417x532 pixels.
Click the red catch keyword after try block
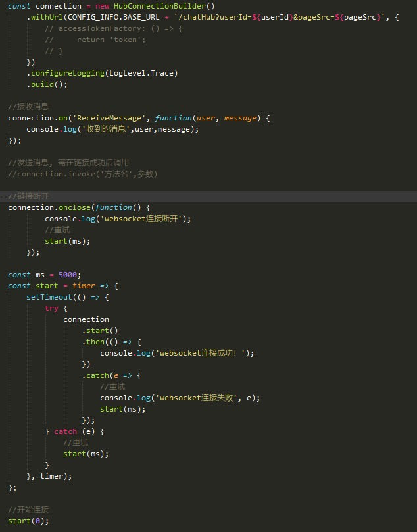point(65,431)
